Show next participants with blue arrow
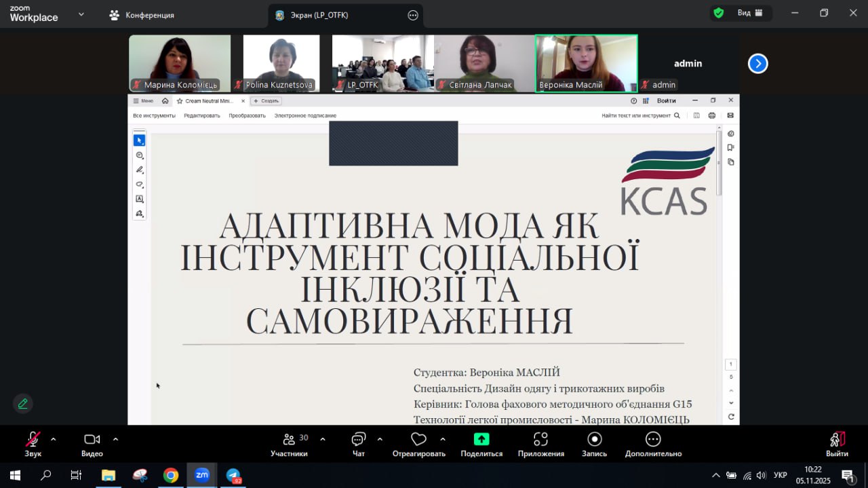The height and width of the screenshot is (488, 868). [x=757, y=64]
